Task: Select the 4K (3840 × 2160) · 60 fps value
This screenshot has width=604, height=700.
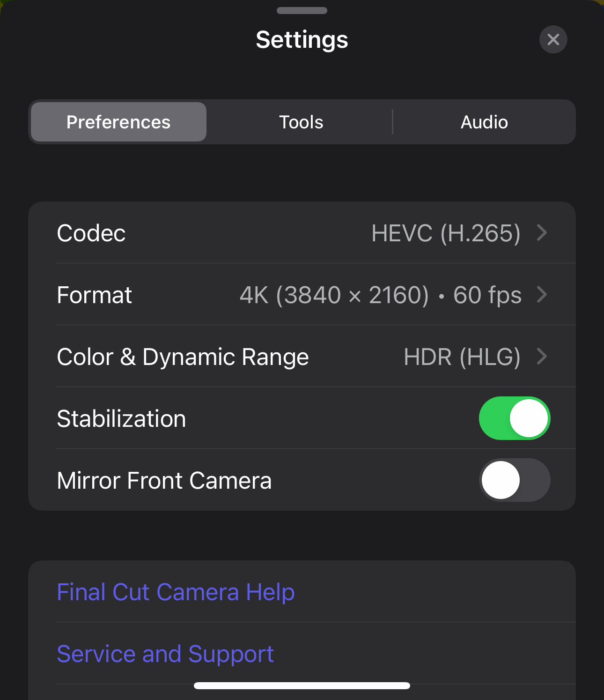Action: click(x=380, y=295)
